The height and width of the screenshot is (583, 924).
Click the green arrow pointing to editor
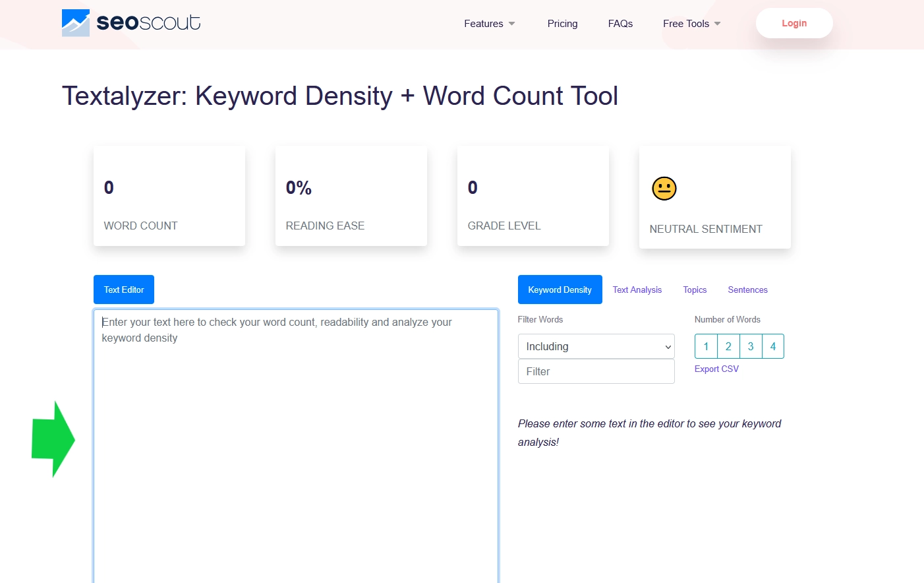[53, 439]
